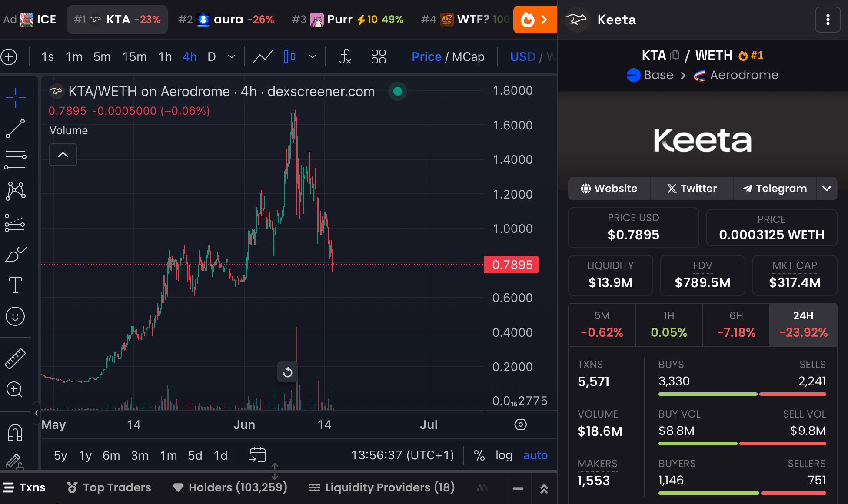The image size is (848, 504).
Task: Select the ruler measure tool
Action: [x=15, y=359]
